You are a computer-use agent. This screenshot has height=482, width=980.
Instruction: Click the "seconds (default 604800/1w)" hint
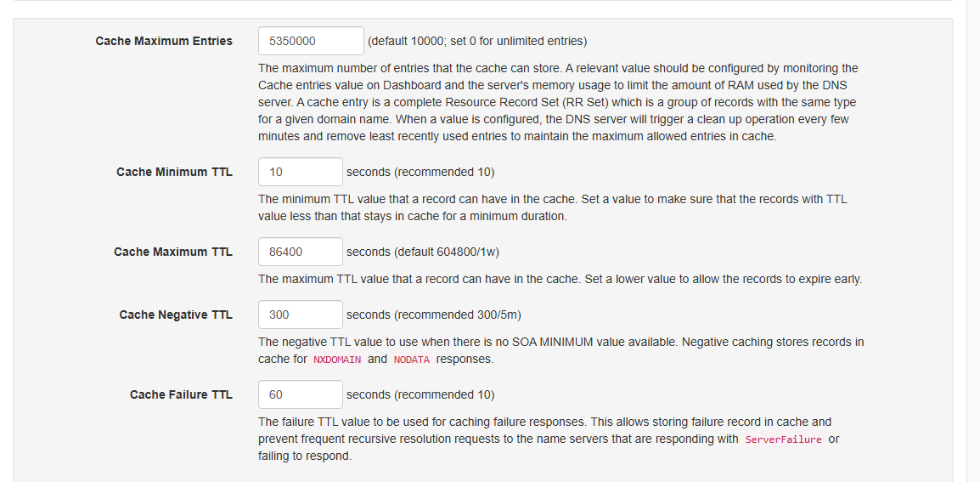pos(428,252)
